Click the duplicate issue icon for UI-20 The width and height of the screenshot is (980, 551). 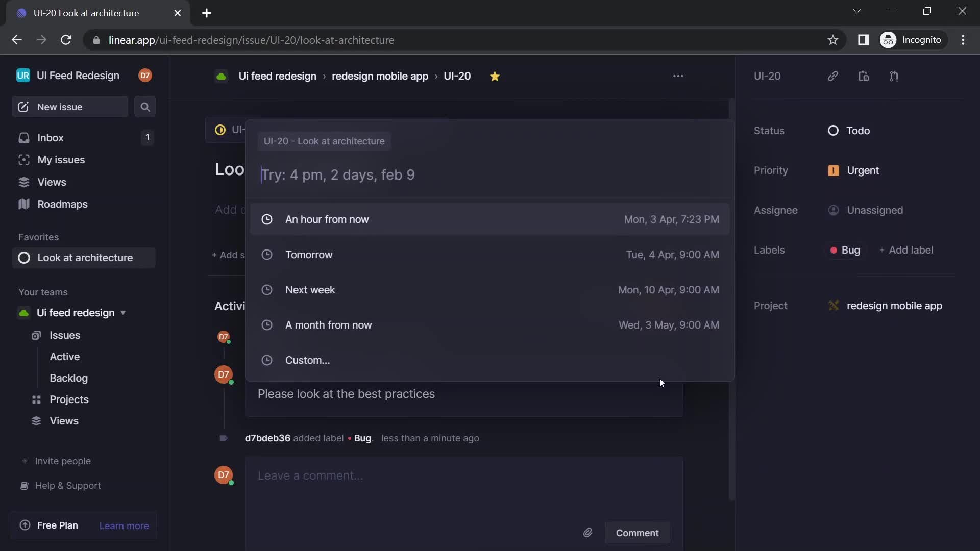[x=864, y=76]
